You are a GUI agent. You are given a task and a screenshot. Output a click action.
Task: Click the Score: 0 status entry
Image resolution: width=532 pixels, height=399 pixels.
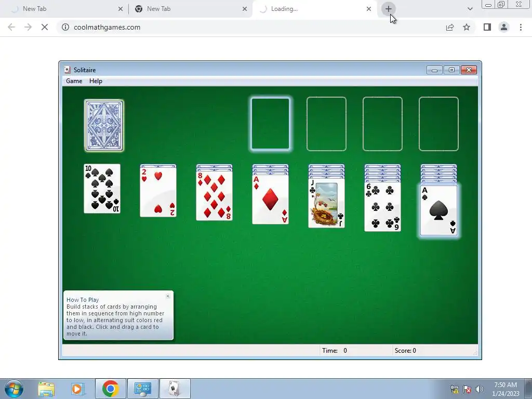point(405,351)
